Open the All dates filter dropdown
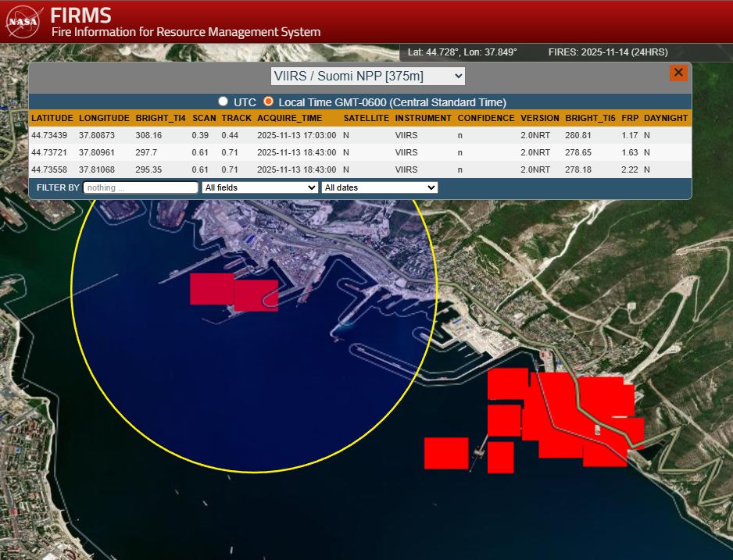Viewport: 733px width, 560px height. point(380,187)
